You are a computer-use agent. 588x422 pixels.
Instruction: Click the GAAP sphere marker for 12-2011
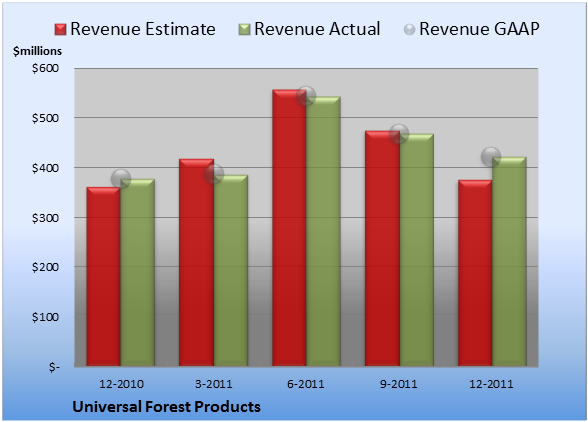coord(491,156)
